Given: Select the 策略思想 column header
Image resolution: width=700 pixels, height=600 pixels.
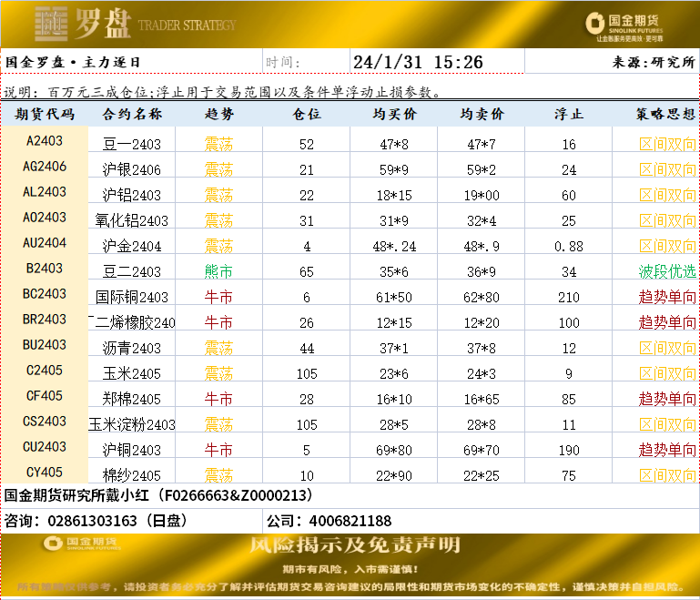Looking at the screenshot, I should click(665, 115).
